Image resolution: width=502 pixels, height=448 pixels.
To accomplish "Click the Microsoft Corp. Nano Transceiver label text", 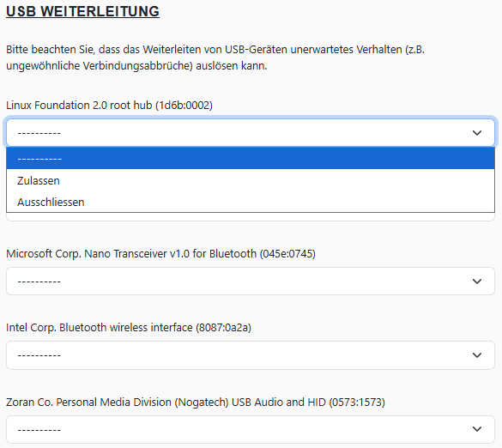I will [x=160, y=254].
